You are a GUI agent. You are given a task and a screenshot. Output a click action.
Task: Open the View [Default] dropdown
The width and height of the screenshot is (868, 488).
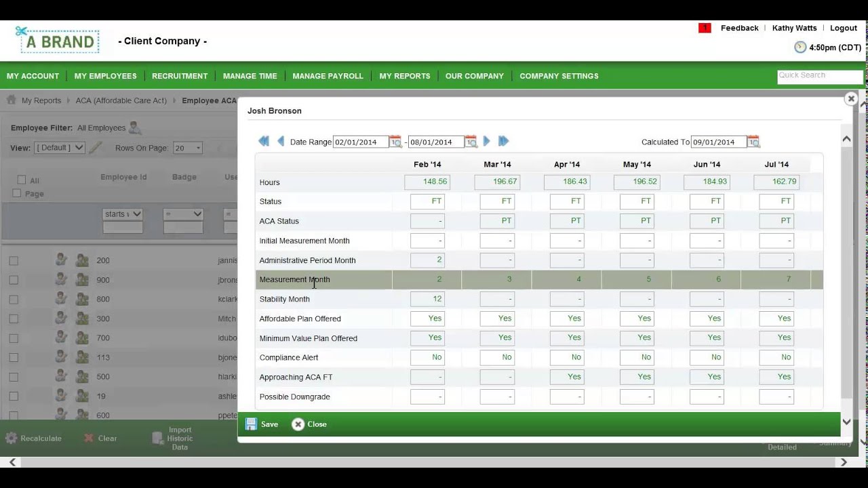(60, 147)
